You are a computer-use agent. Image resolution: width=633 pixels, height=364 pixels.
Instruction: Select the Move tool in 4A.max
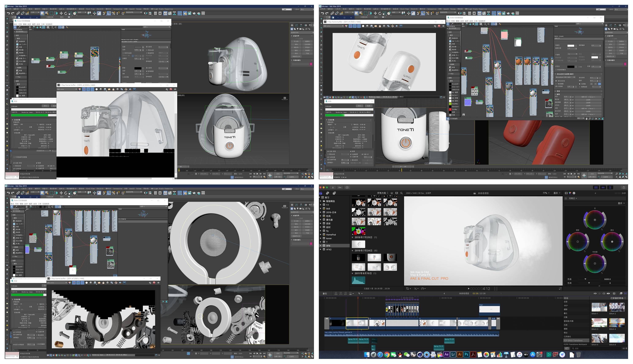tap(61, 14)
